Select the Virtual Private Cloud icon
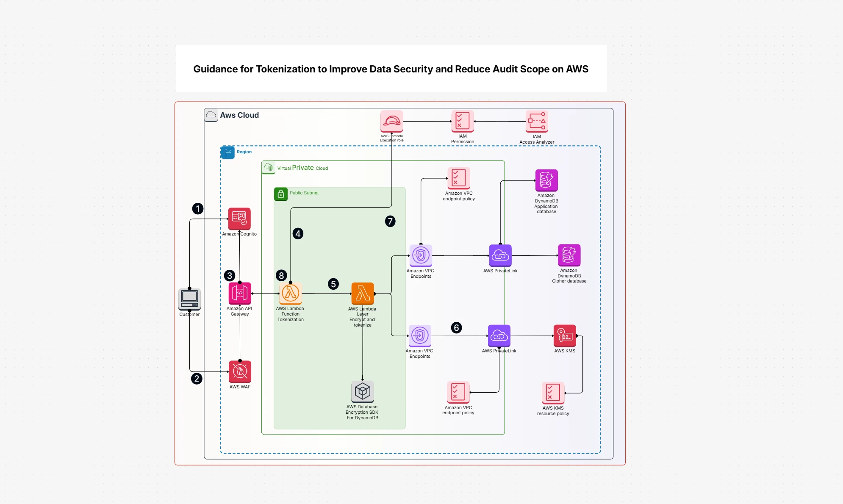Screen dimensions: 843x504 [269, 168]
